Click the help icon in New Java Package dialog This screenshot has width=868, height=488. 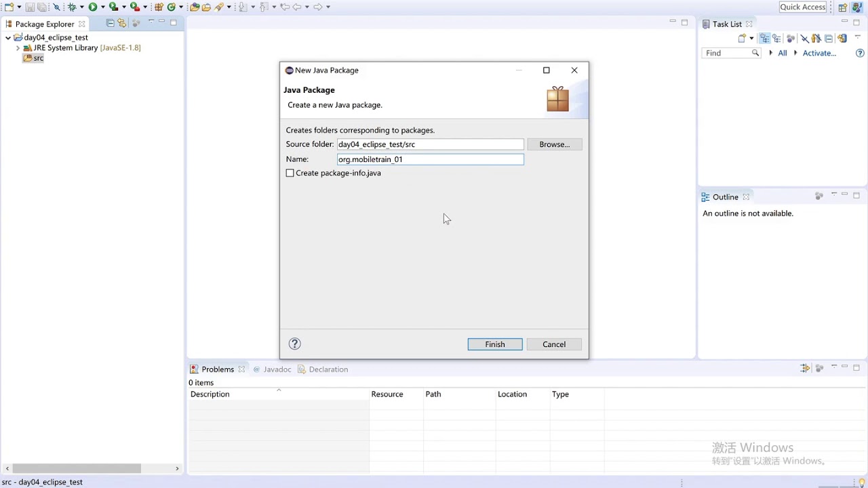pyautogui.click(x=294, y=344)
